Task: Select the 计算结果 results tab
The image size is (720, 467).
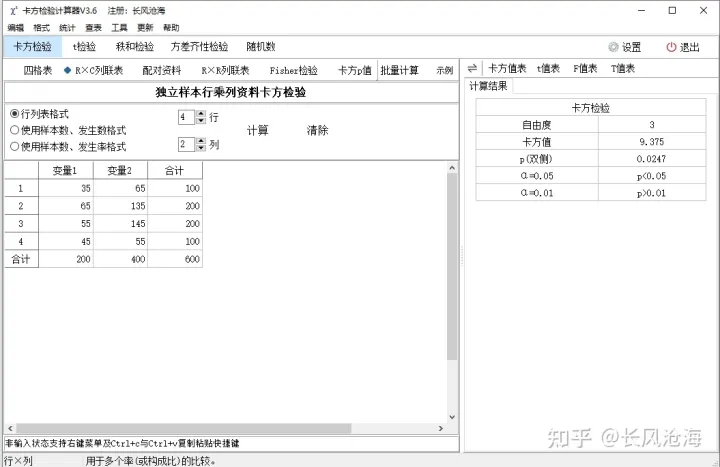Action: [x=488, y=86]
